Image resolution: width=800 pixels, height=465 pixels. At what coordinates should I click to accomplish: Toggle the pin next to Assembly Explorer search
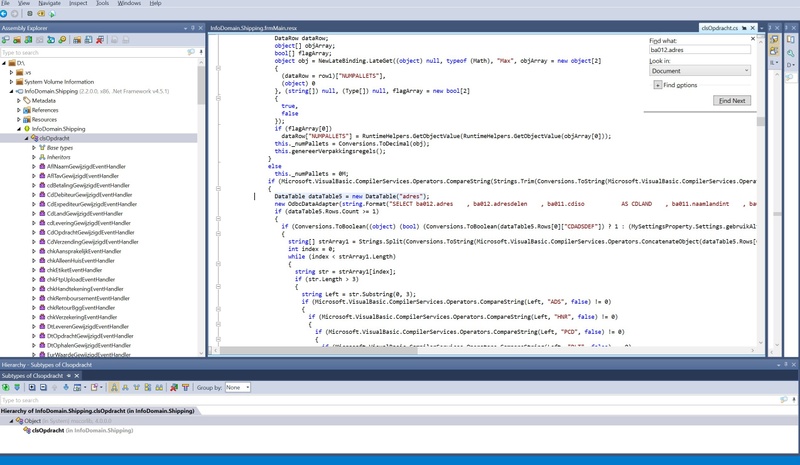(x=201, y=52)
